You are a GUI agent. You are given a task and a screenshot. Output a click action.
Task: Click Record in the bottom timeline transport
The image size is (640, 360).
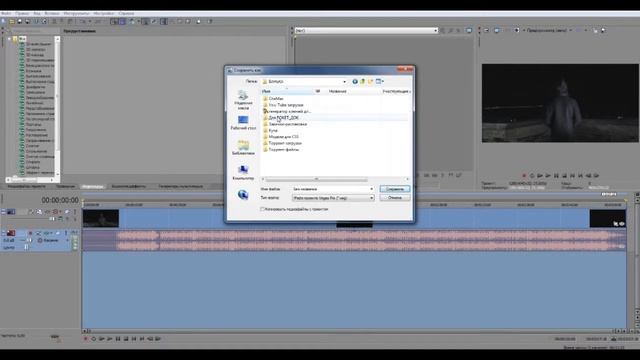click(85, 339)
